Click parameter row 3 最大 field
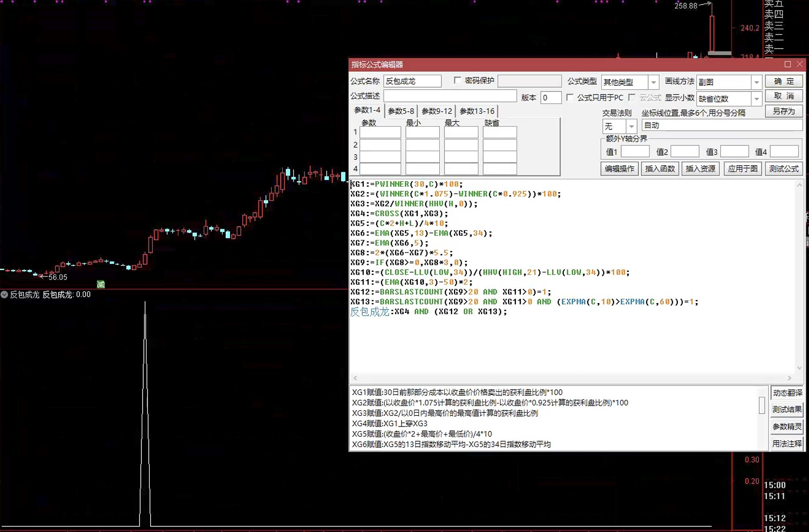Viewport: 809px width, 532px height. (461, 157)
